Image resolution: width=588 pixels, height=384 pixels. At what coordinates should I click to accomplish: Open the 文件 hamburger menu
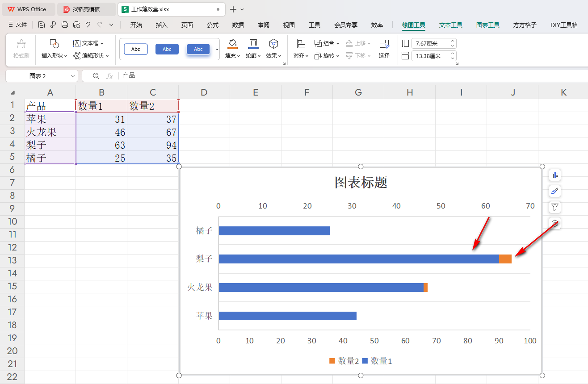point(18,25)
